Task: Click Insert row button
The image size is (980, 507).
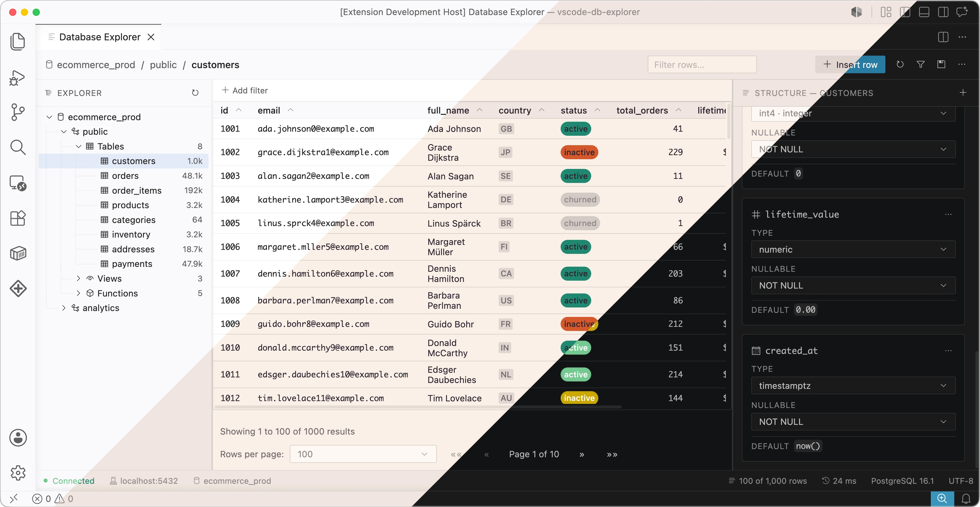Action: click(850, 65)
